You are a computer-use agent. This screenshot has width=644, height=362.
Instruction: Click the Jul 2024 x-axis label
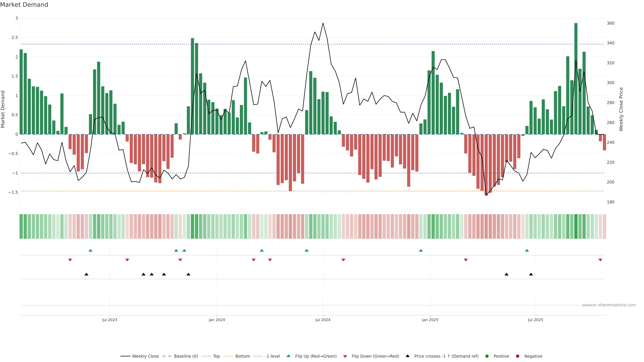(x=323, y=320)
